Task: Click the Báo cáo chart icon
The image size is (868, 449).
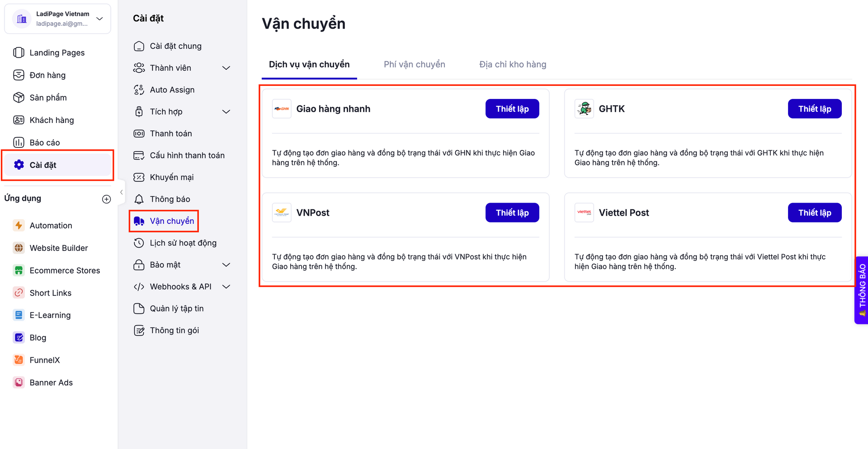Action: click(x=19, y=142)
